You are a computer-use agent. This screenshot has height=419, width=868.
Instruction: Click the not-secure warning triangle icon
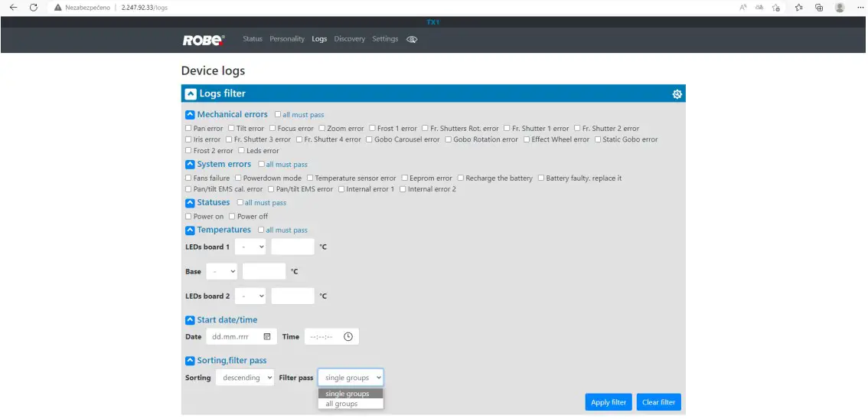click(x=57, y=8)
